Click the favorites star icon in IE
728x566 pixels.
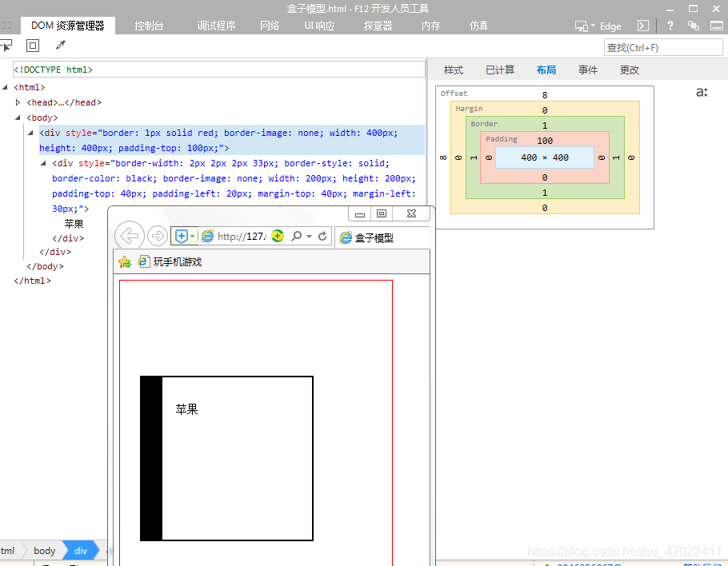pos(125,262)
